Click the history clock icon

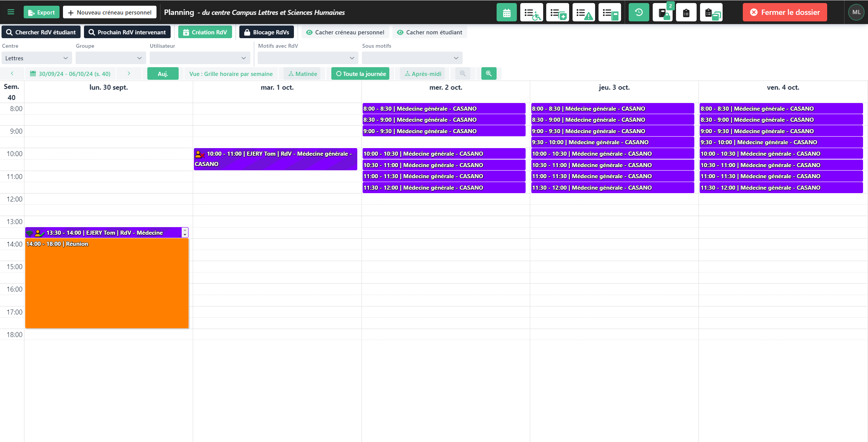639,13
